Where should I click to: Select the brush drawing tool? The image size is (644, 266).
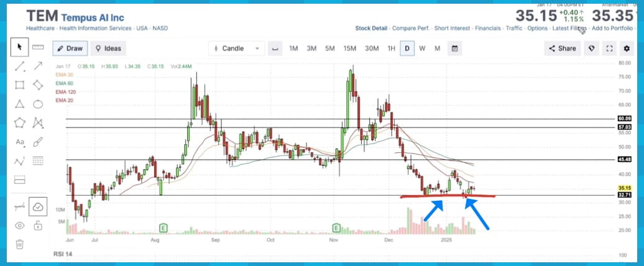point(38,142)
